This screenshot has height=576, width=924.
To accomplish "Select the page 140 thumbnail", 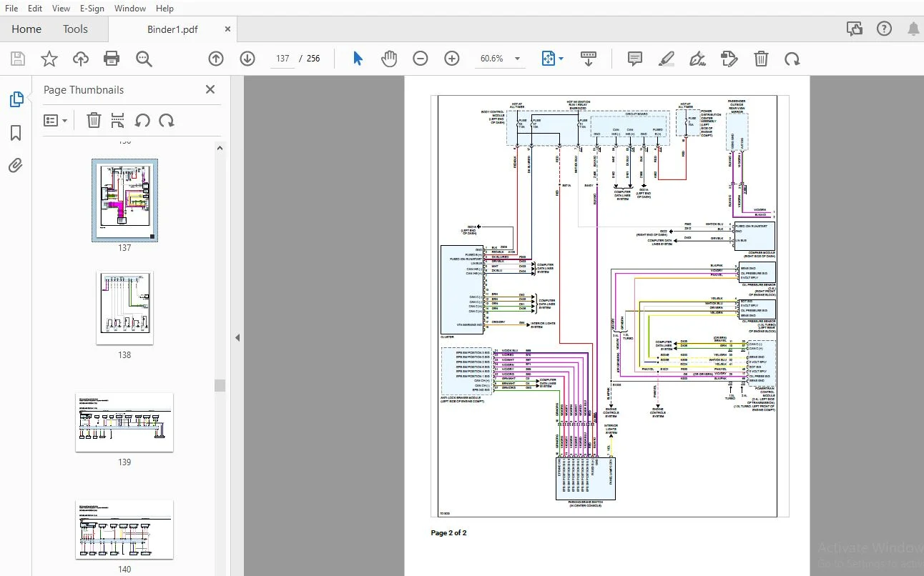I will (124, 529).
